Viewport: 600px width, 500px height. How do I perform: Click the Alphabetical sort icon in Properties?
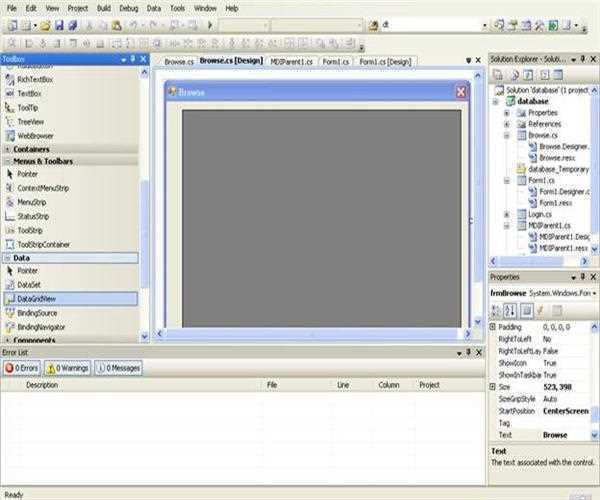510,311
